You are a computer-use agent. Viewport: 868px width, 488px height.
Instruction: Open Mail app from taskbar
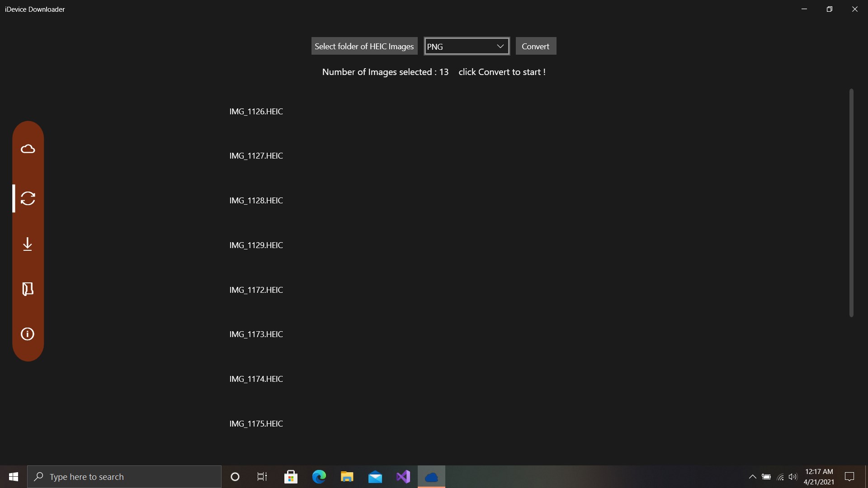point(375,477)
